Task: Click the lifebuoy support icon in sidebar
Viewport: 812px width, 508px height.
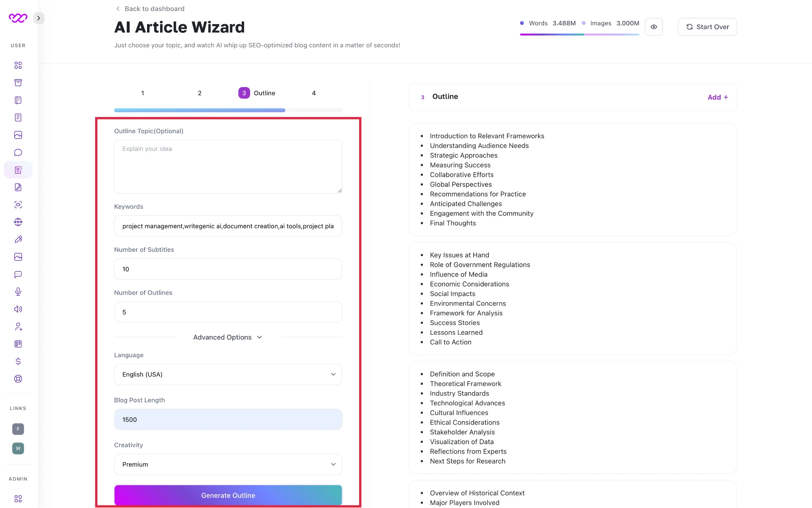Action: [18, 379]
